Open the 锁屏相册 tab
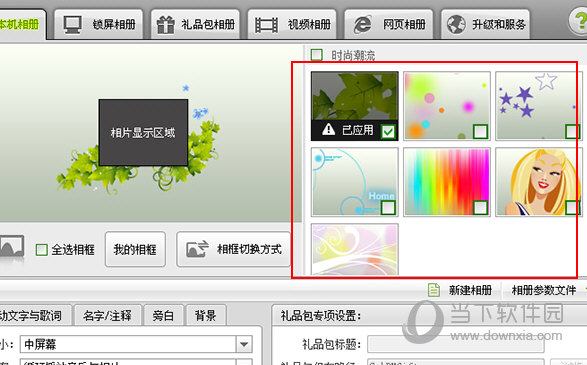This screenshot has width=587, height=365. coord(98,25)
